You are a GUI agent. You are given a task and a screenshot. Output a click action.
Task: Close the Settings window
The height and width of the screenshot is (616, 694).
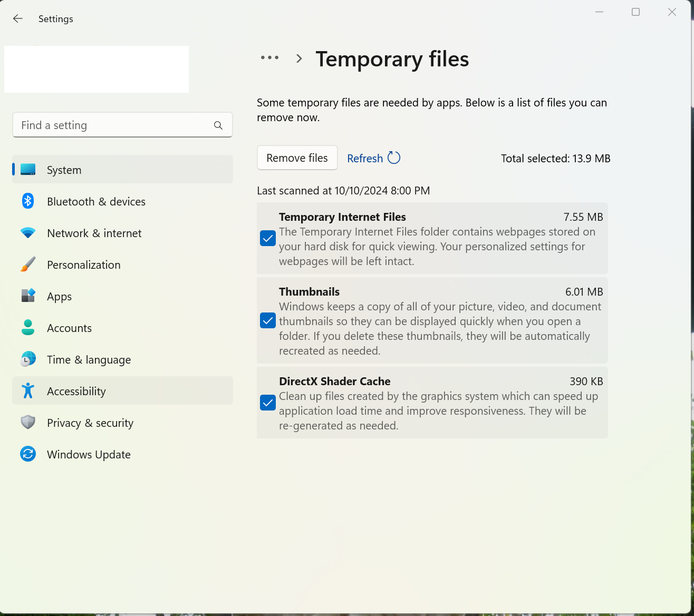pos(672,12)
